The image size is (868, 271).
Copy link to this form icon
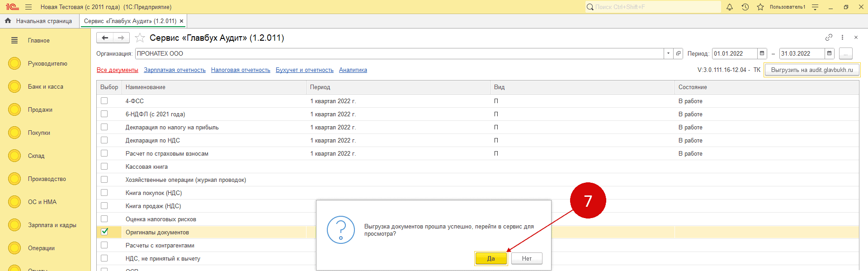click(x=829, y=38)
